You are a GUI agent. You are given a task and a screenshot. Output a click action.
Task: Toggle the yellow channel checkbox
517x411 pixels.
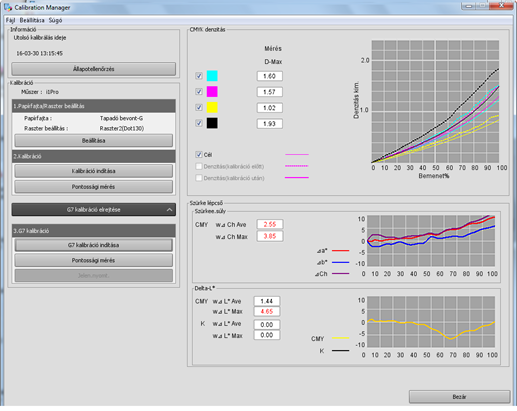(199, 107)
